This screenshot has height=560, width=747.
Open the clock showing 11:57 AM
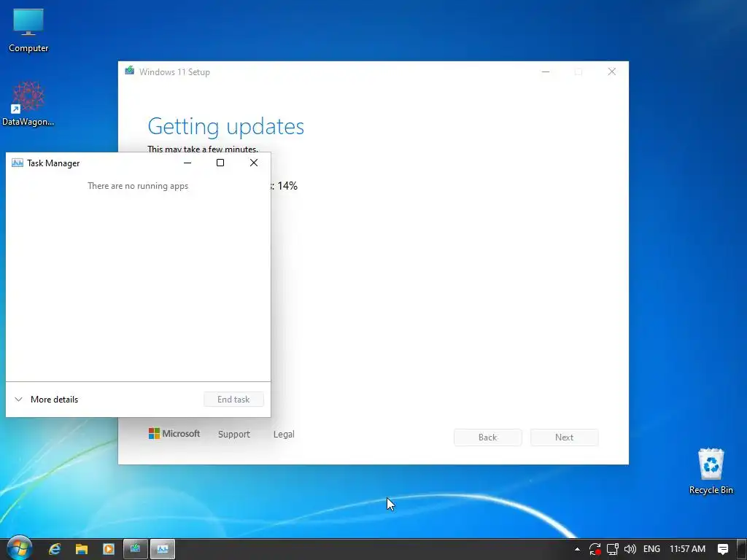687,549
